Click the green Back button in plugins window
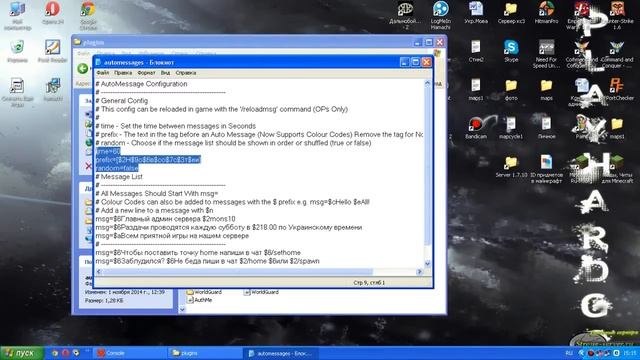640x360 pixels. 82,69
